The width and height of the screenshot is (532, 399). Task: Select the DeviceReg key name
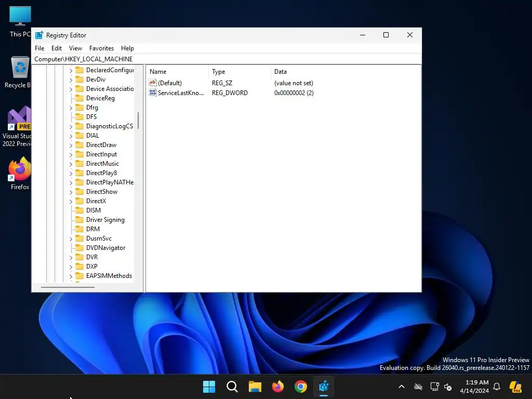100,98
